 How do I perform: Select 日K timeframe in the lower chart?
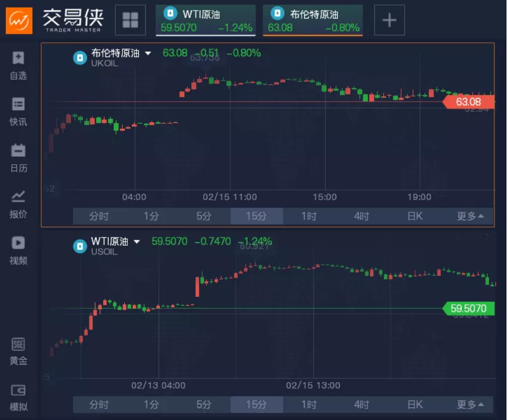415,405
